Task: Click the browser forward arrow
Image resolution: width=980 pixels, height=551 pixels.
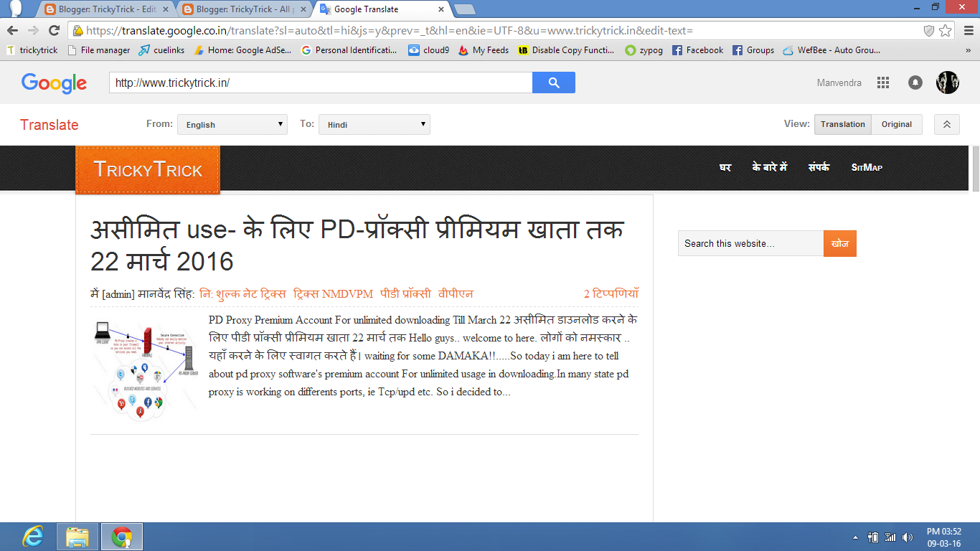Action: pyautogui.click(x=33, y=31)
